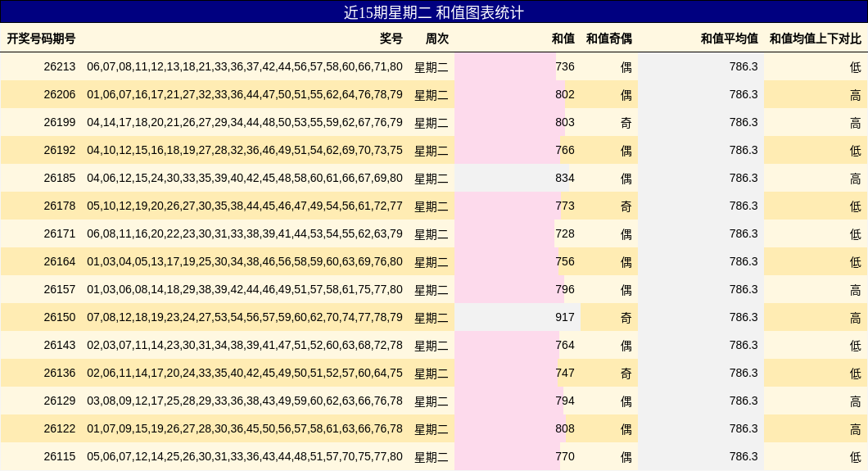This screenshot has width=868, height=471.
Task: Click the 低 comparison cell in row 26213
Action: [855, 67]
